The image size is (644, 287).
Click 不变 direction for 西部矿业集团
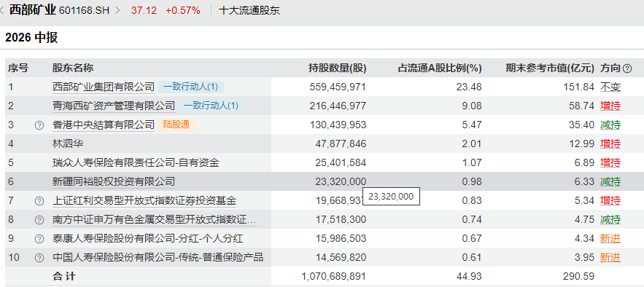(610, 87)
